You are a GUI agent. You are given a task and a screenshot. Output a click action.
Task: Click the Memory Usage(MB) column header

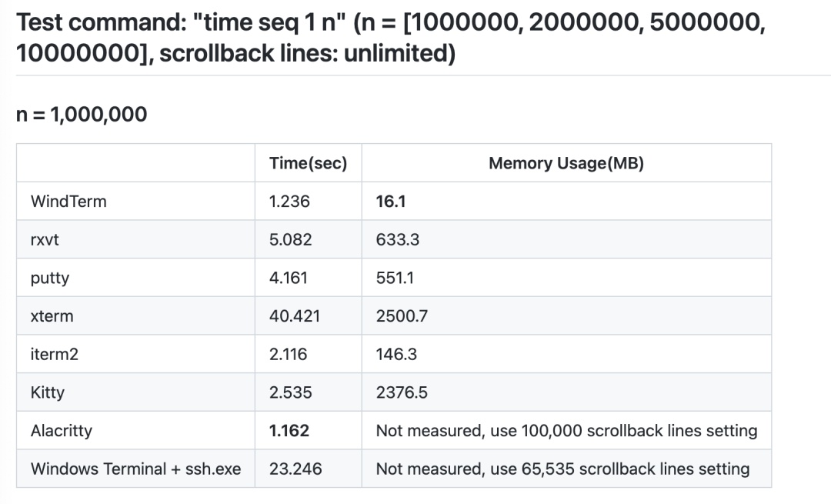(566, 163)
